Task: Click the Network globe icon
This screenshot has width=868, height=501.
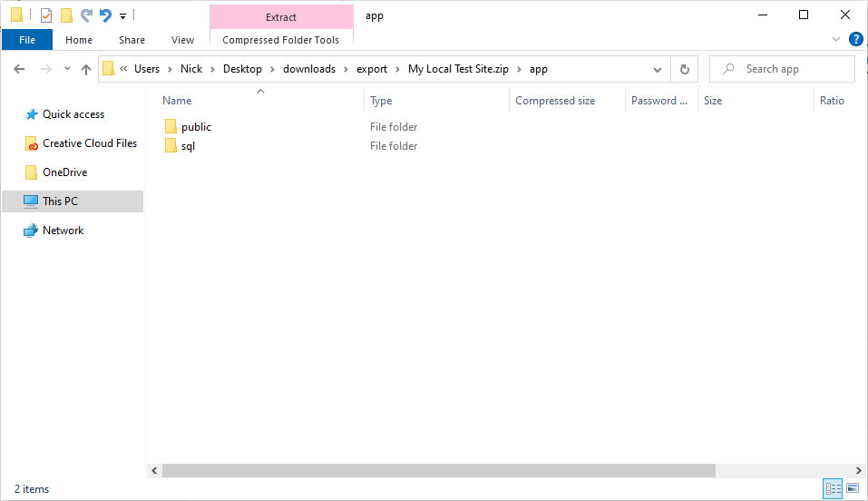Action: [31, 230]
